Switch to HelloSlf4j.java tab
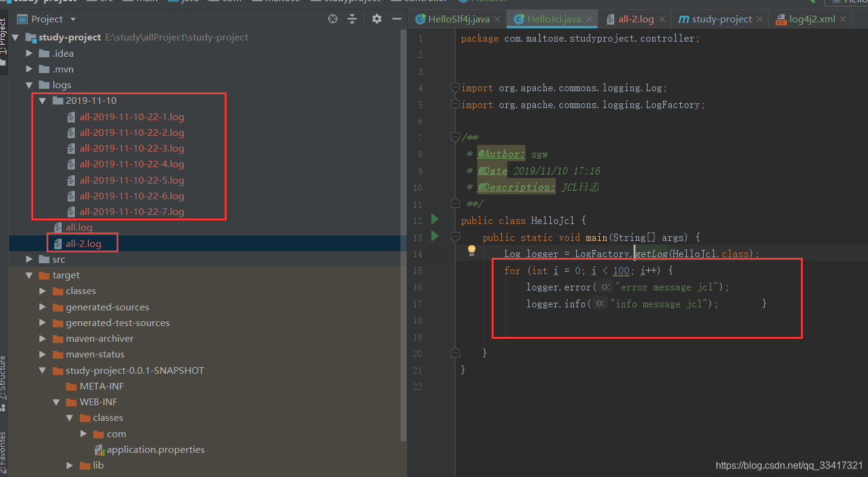Screen dimensions: 868x477 point(458,19)
